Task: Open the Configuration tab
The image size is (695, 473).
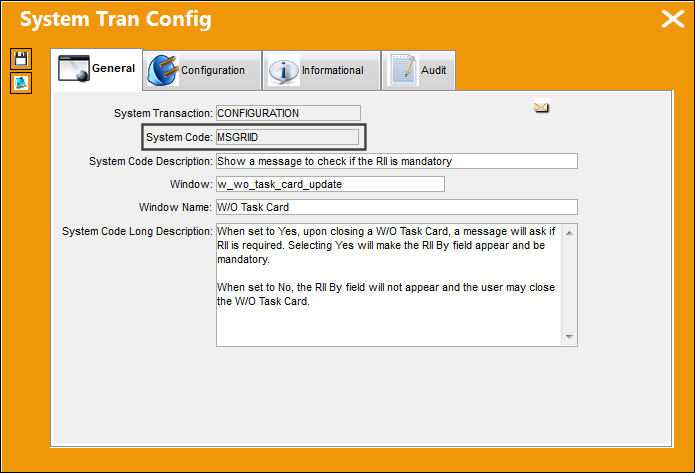Action: pyautogui.click(x=202, y=70)
